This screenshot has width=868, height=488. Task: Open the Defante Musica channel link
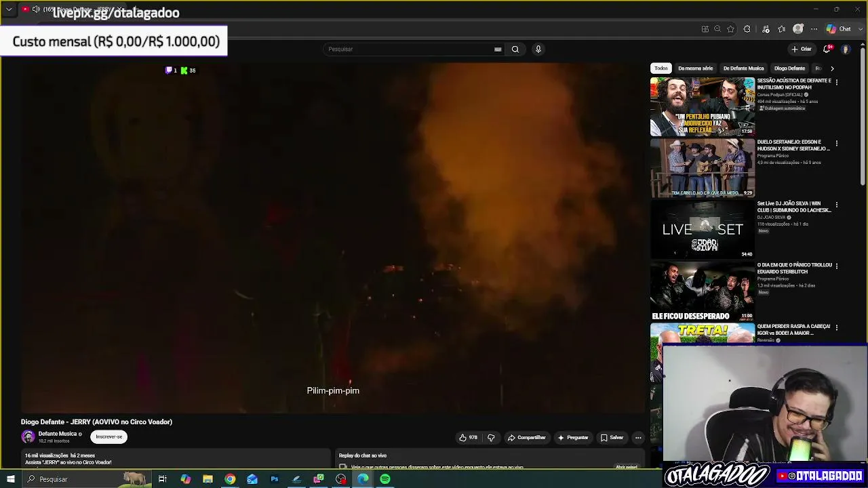(58, 434)
